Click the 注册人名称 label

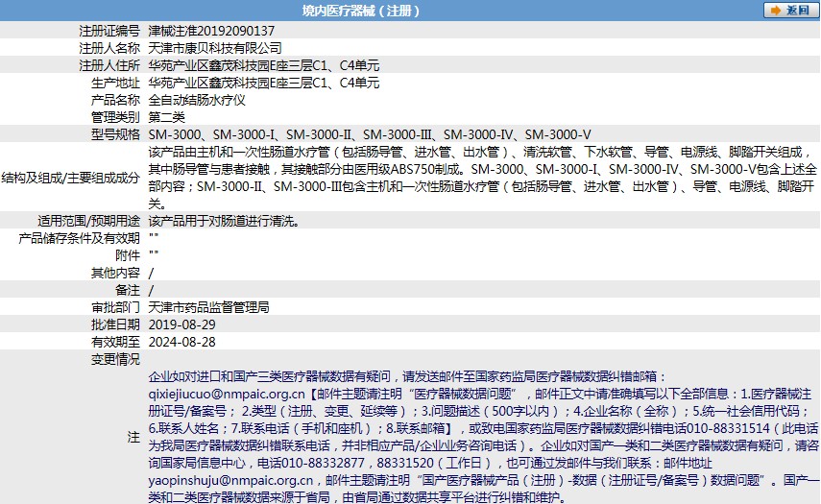[109, 48]
